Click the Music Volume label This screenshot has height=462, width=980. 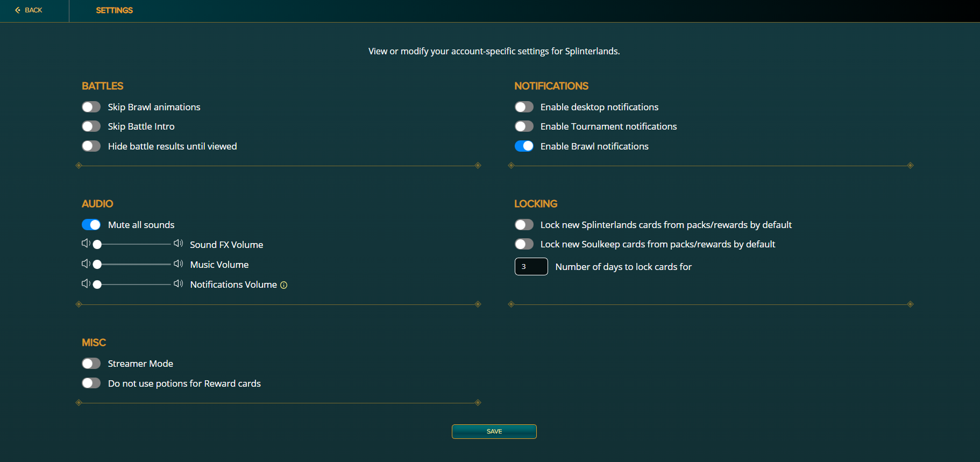click(x=219, y=265)
